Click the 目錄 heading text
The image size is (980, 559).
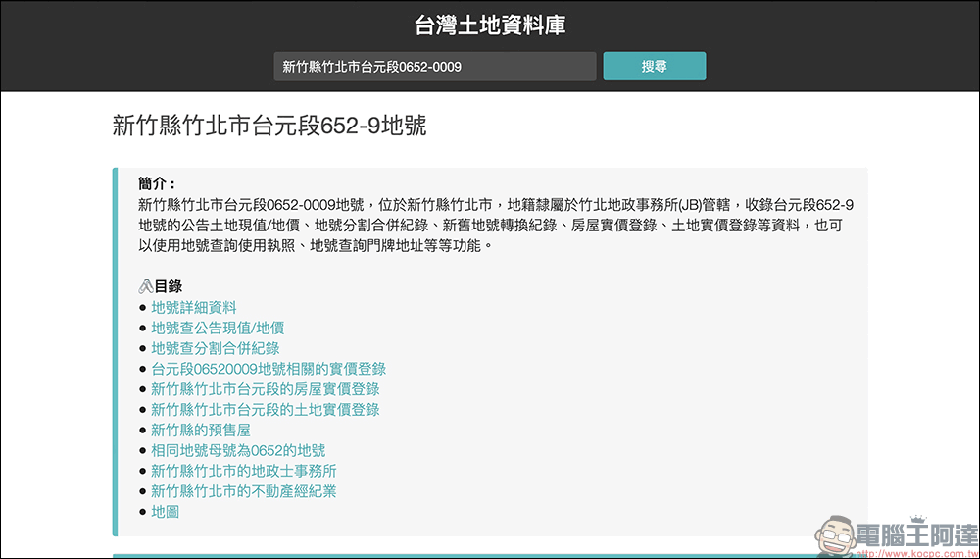(x=169, y=286)
